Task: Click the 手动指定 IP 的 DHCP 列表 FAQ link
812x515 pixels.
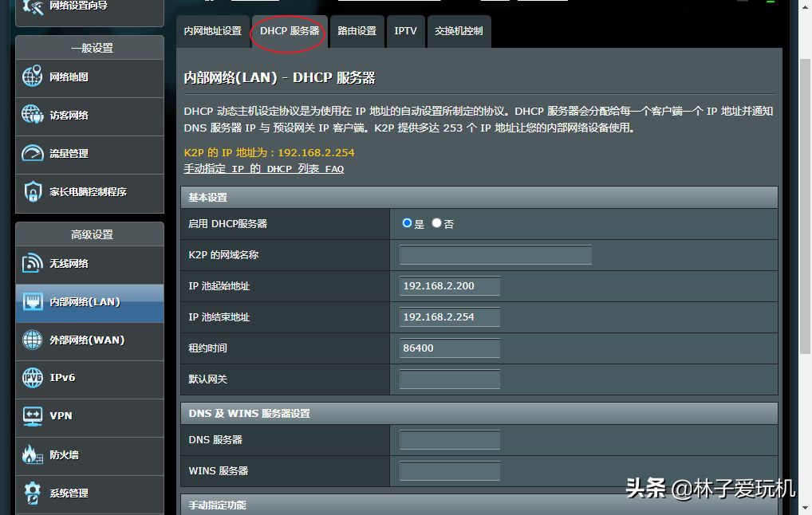Action: (x=264, y=169)
